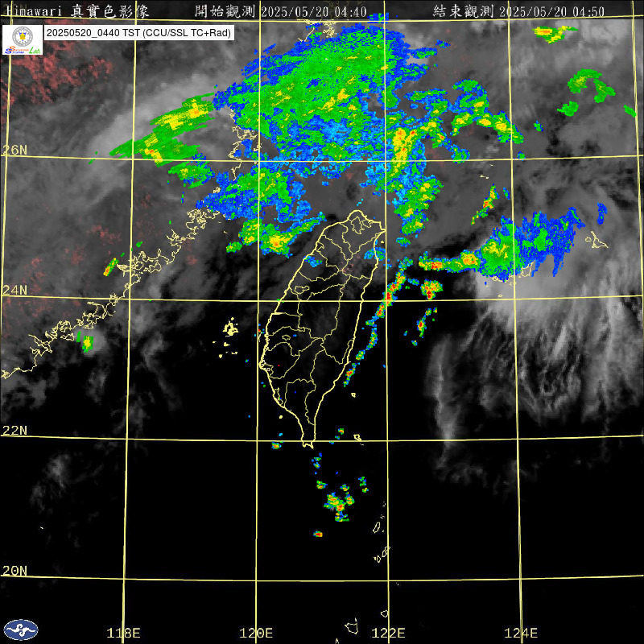Click the 120E longitude label
Image resolution: width=644 pixels, height=644 pixels.
click(256, 633)
